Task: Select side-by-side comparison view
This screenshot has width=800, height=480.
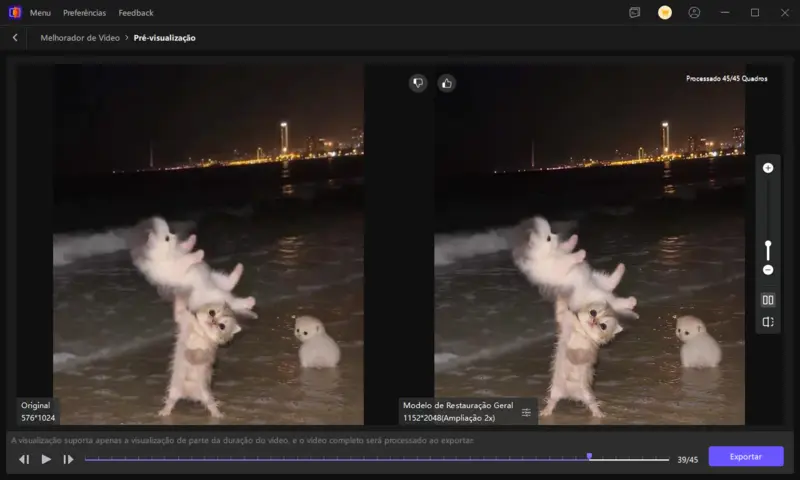Action: (x=768, y=300)
